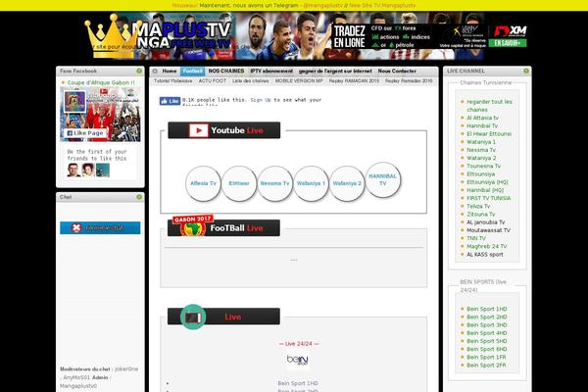Viewport: 588px width, 392px height.
Task: Open Bein Sport 3HD sidebar link
Action: [486, 325]
